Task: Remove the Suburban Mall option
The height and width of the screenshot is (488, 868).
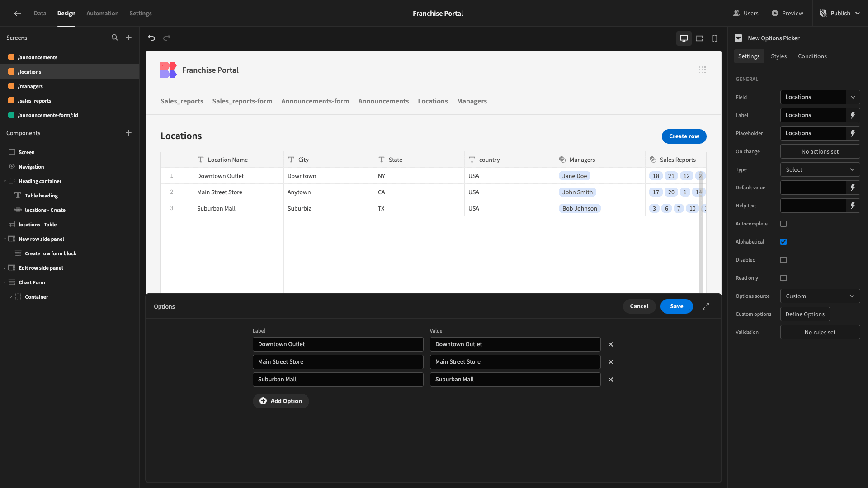Action: click(x=611, y=380)
